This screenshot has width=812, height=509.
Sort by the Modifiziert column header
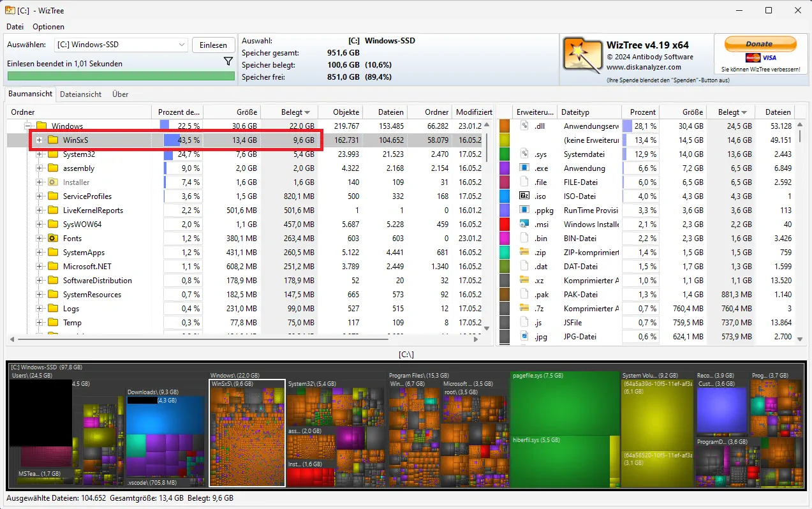[473, 112]
